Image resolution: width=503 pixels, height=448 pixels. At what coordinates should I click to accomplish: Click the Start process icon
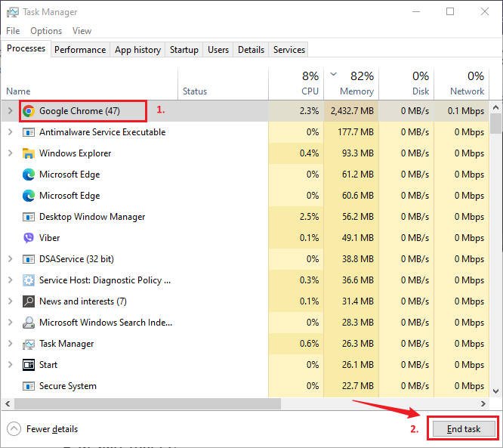pyautogui.click(x=29, y=365)
